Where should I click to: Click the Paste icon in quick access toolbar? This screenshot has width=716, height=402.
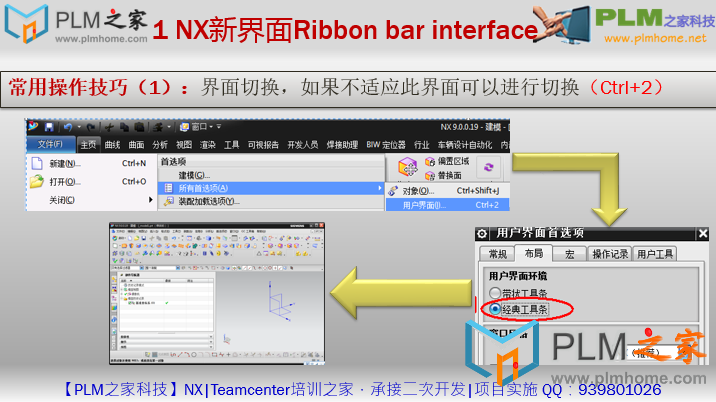click(140, 127)
